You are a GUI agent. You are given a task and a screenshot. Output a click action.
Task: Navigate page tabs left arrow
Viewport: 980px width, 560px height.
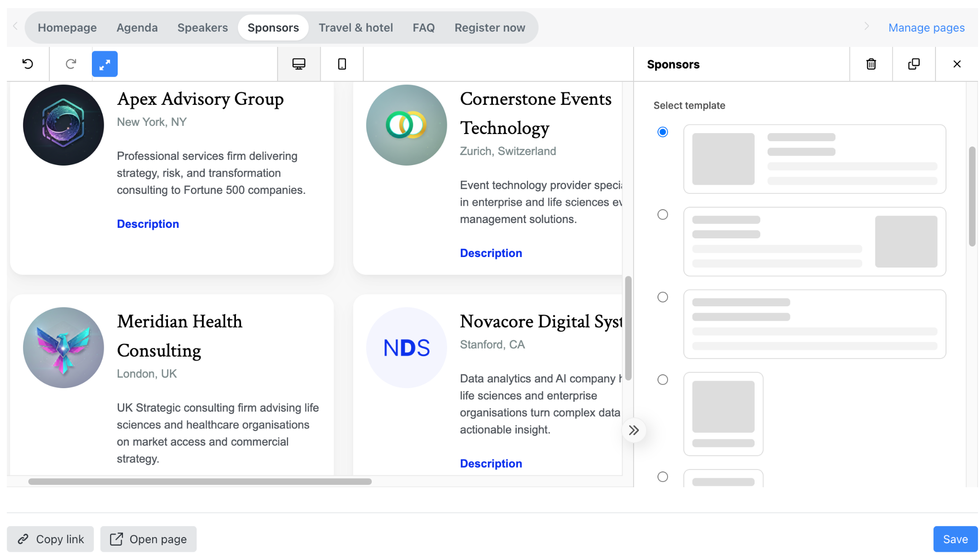[x=15, y=26]
